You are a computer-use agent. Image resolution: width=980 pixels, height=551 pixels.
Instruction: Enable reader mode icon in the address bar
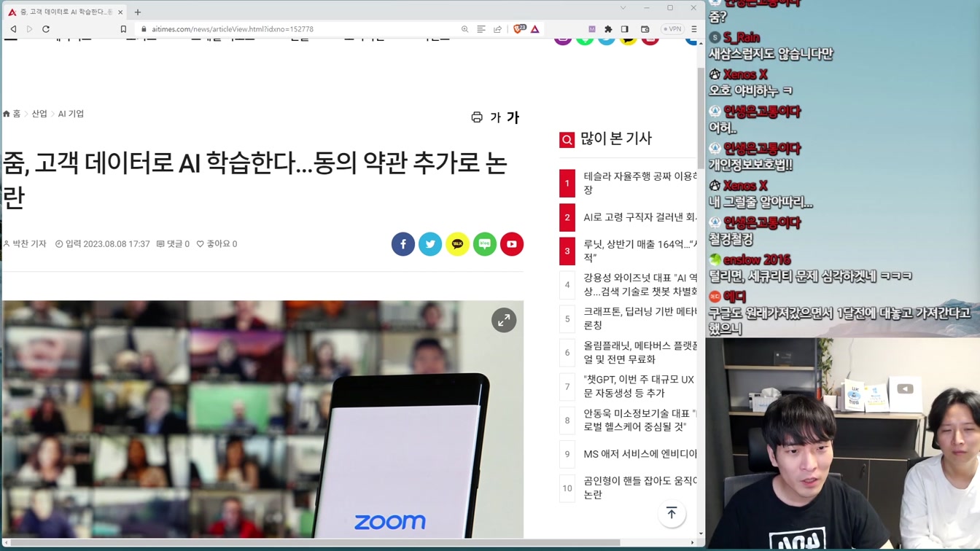(x=481, y=29)
